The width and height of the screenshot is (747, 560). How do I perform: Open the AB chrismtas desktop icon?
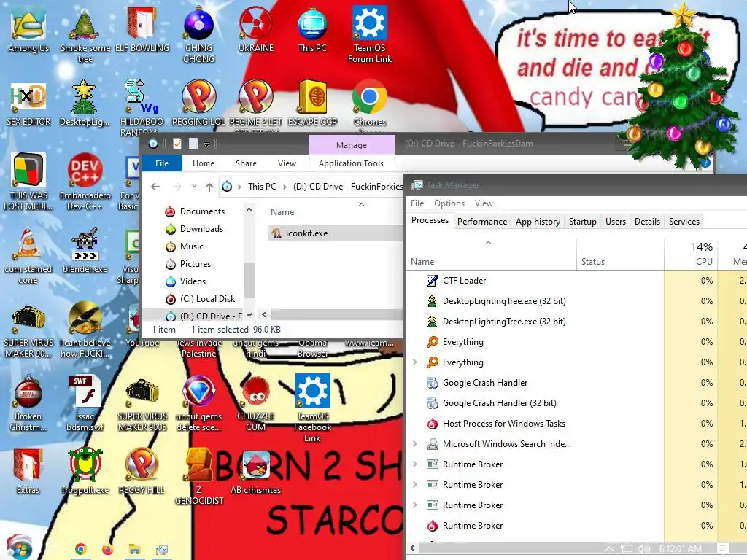click(x=256, y=472)
